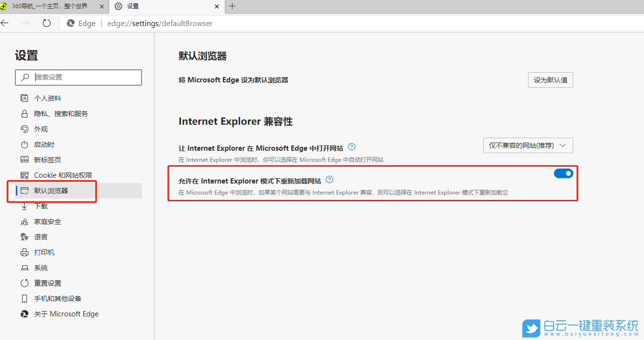Open the 仅不兼容的网站(推荐) dropdown
Screen dimensions: 644x340
tap(528, 145)
